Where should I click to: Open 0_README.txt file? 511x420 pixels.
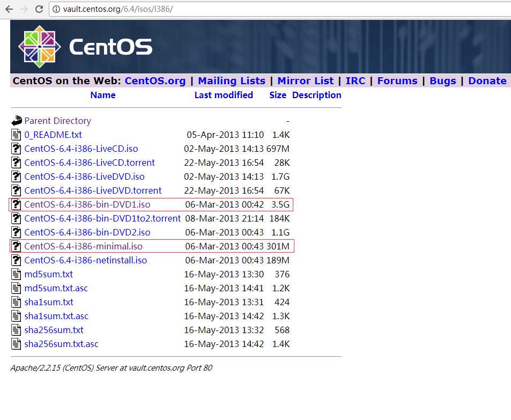coord(53,135)
